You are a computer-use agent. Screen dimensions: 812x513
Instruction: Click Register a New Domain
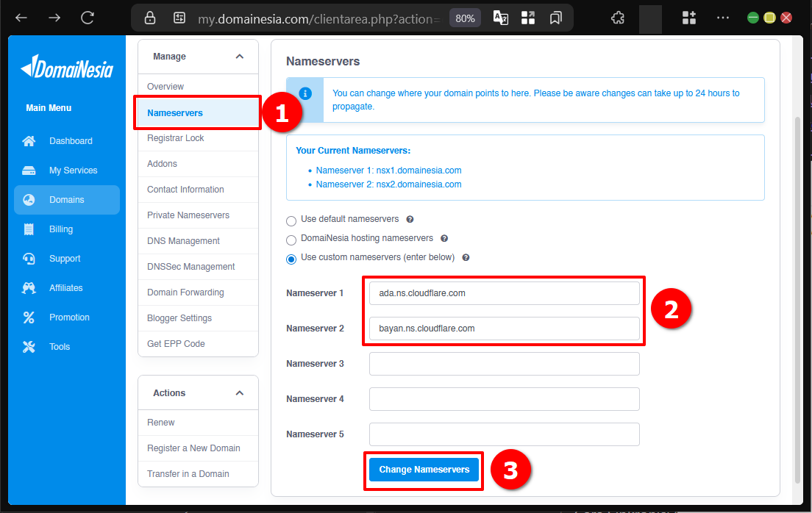(x=198, y=448)
